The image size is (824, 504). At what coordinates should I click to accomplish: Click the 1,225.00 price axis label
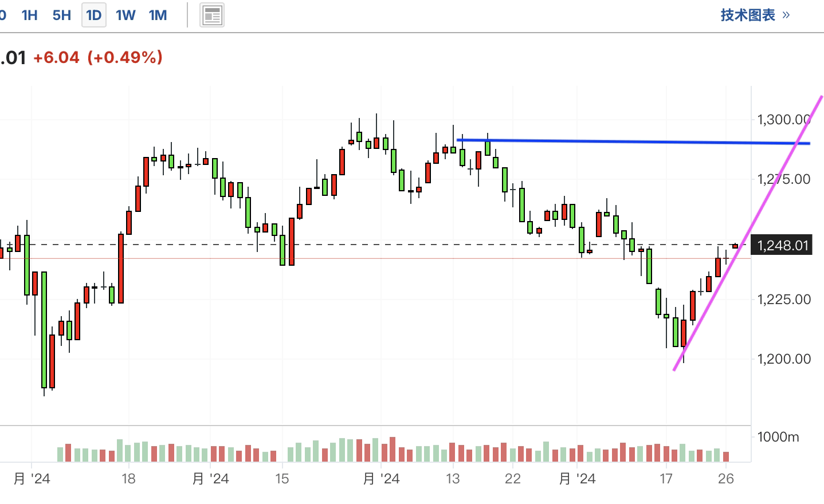pyautogui.click(x=784, y=300)
